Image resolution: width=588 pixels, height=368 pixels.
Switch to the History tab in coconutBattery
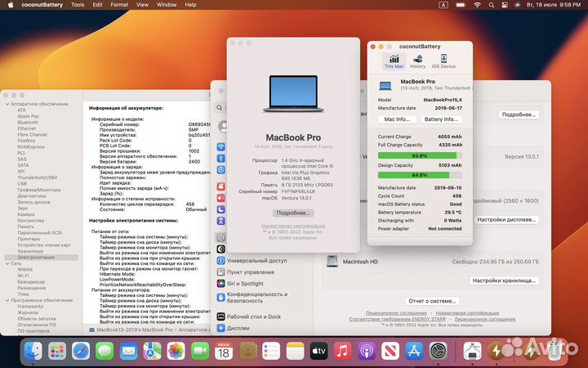coord(417,61)
